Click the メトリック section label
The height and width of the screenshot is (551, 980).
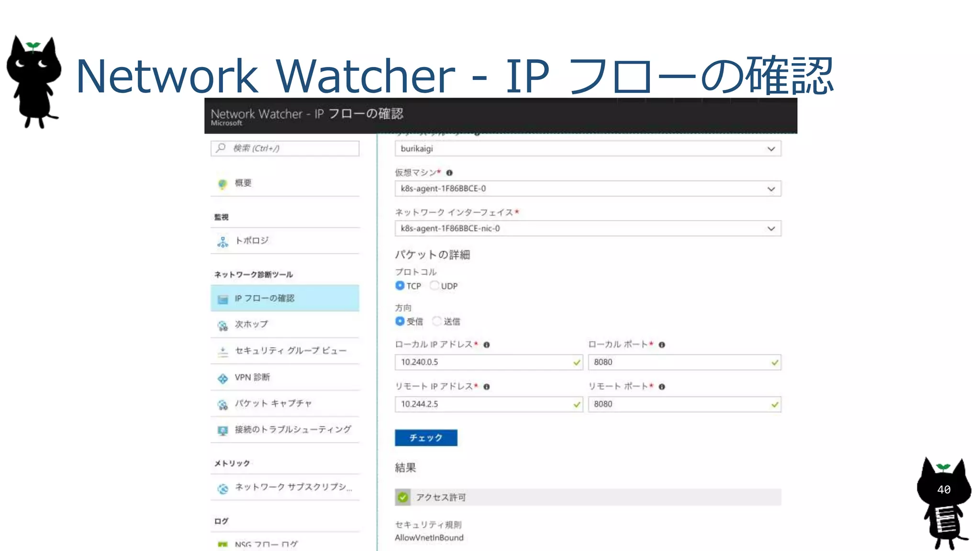pos(232,463)
